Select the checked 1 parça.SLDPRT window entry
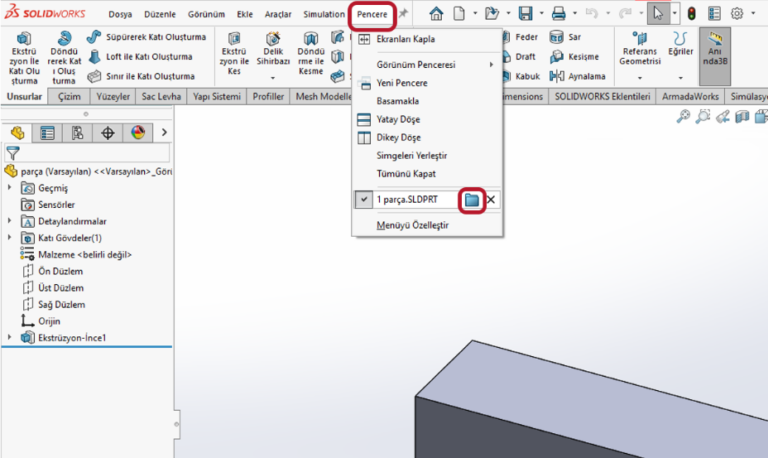This screenshot has width=768, height=458. tap(410, 200)
